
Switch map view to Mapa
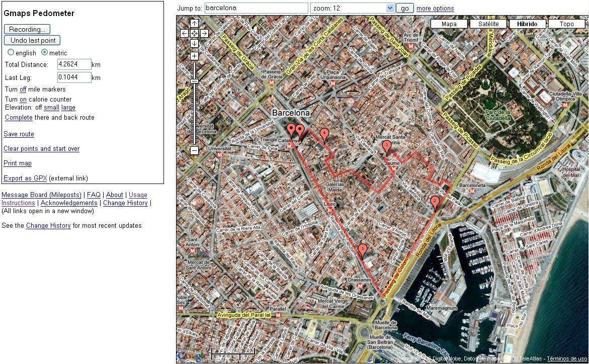pos(449,24)
